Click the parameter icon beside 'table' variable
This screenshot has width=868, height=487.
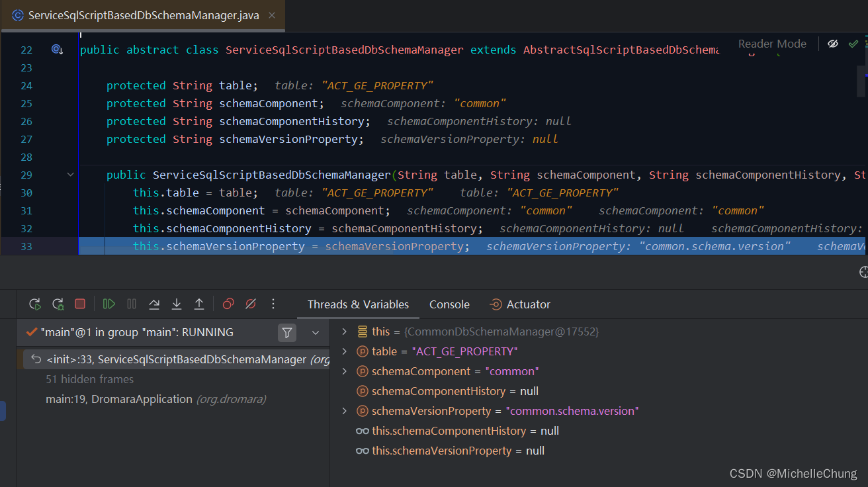[x=363, y=351]
